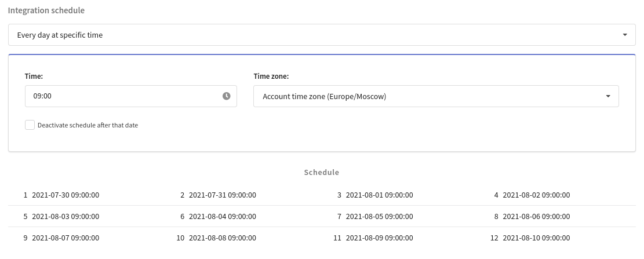Click the 'Time zone:' label
The height and width of the screenshot is (259, 644).
(271, 76)
